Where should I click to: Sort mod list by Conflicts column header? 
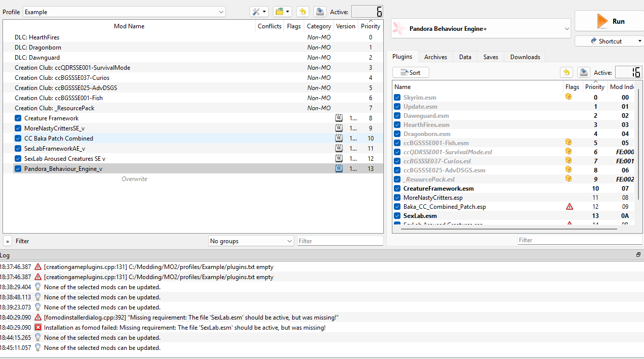click(x=269, y=26)
